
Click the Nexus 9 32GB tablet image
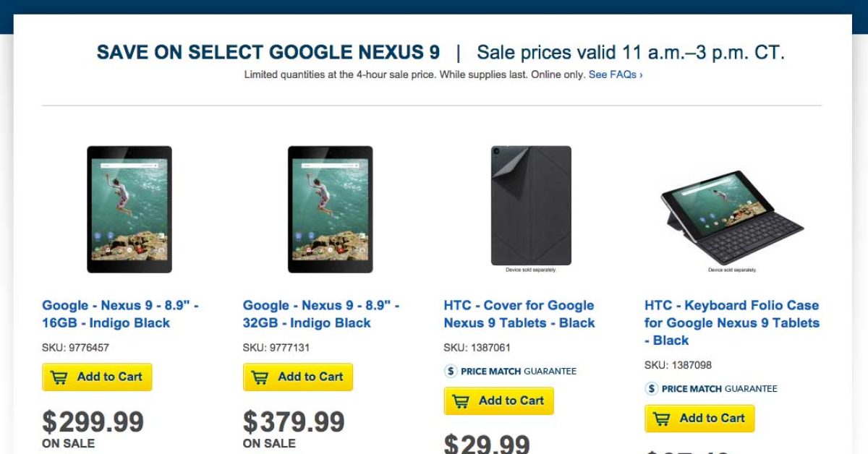click(x=331, y=209)
